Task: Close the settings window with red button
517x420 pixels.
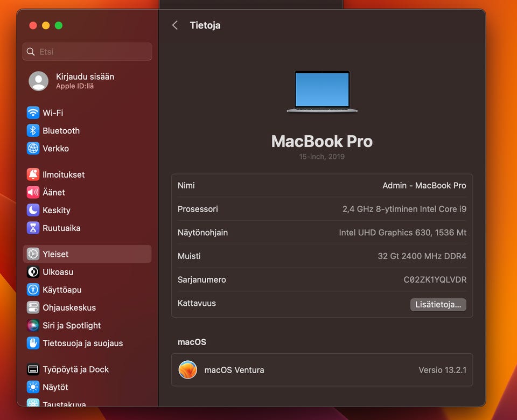Action: pyautogui.click(x=33, y=25)
